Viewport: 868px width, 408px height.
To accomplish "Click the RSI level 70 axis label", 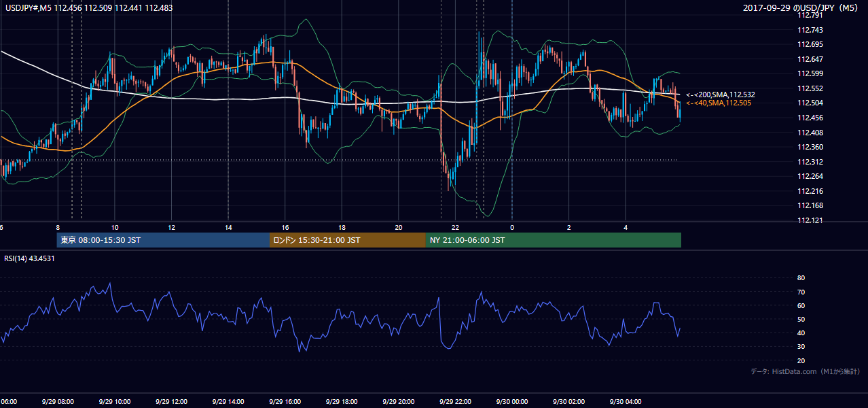I will [x=801, y=292].
